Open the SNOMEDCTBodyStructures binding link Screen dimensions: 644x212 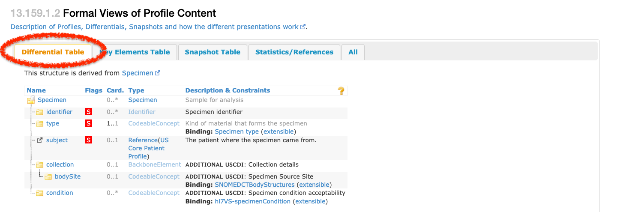pyautogui.click(x=255, y=185)
